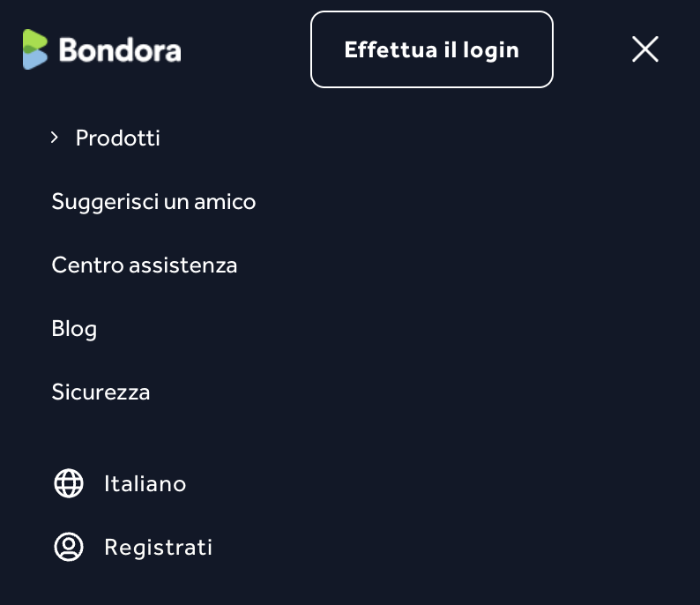Click the word login in the outlined button
700x605 pixels.
pyautogui.click(x=490, y=50)
